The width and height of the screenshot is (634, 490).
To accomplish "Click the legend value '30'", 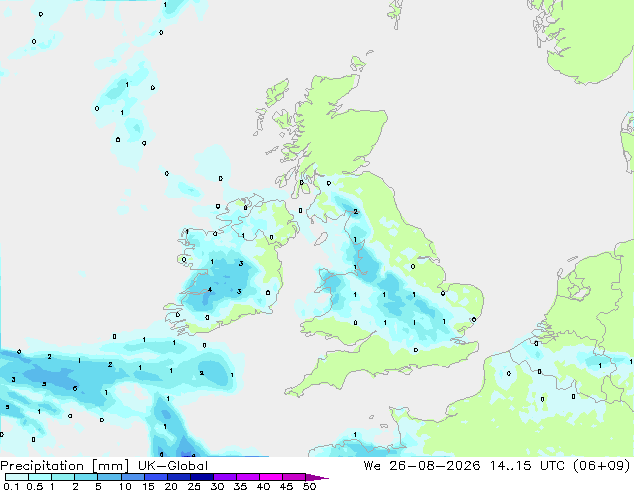I will click(x=217, y=486).
